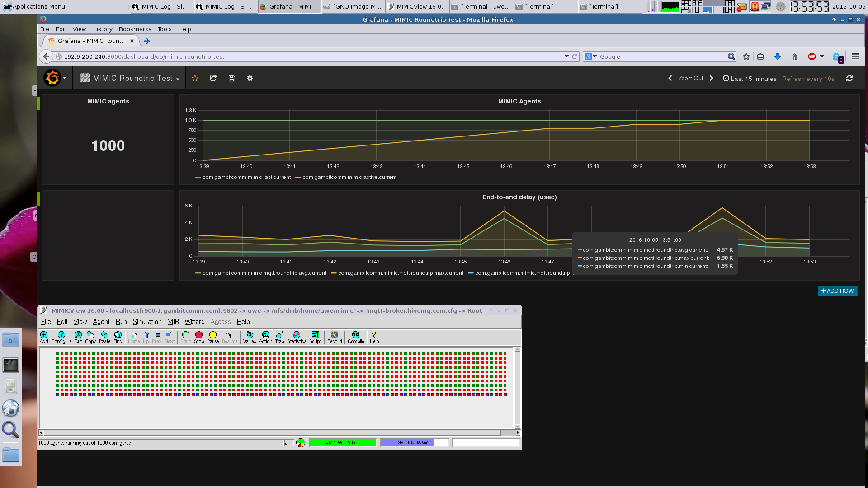The height and width of the screenshot is (488, 868).
Task: Save the Grafana dashboard with disk icon
Action: [232, 78]
